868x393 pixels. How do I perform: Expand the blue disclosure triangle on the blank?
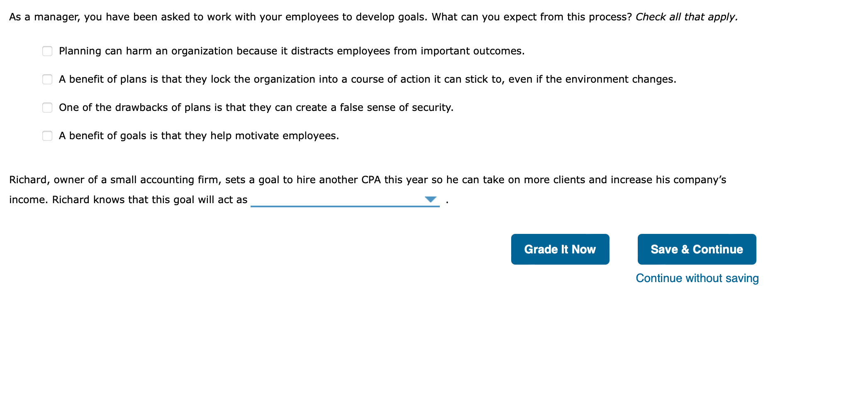point(430,199)
